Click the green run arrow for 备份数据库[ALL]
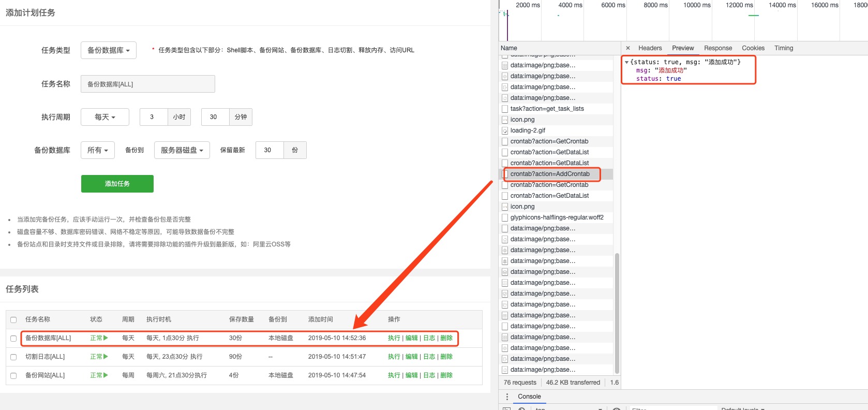The width and height of the screenshot is (868, 410). [106, 338]
